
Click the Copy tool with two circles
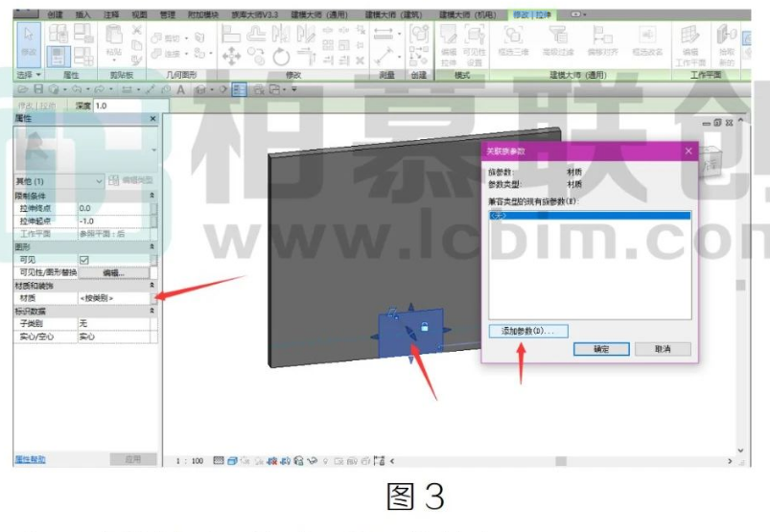click(x=256, y=56)
